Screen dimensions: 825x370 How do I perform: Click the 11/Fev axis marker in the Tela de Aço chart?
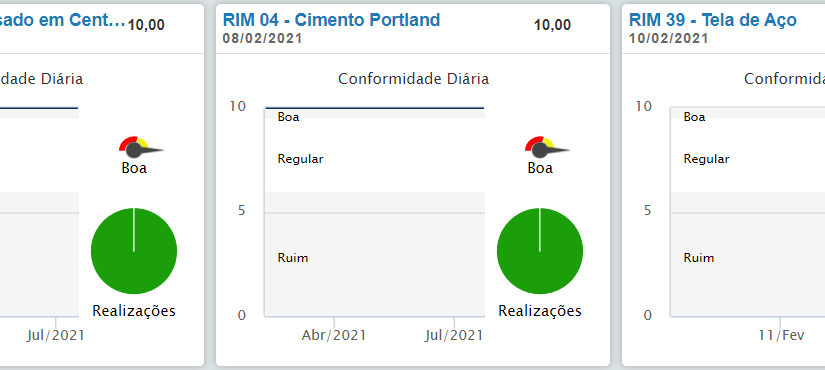tap(781, 335)
